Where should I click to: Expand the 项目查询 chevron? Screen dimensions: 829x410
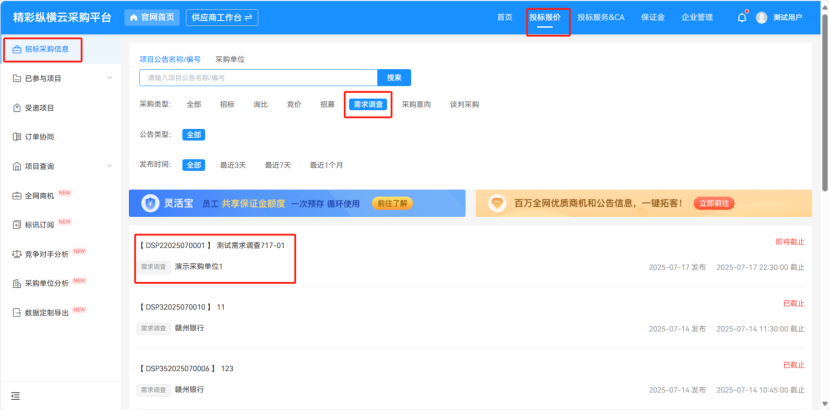tap(109, 166)
